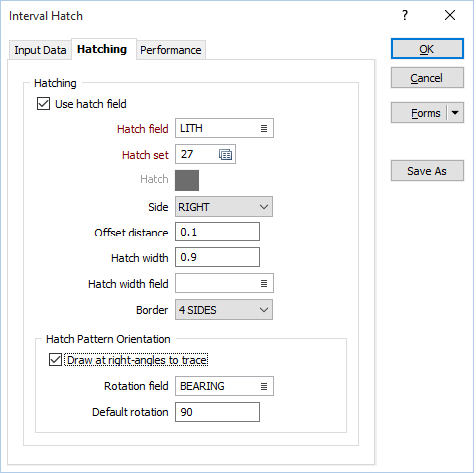The width and height of the screenshot is (476, 473).
Task: Open the Rotation field list picker icon
Action: (x=264, y=386)
